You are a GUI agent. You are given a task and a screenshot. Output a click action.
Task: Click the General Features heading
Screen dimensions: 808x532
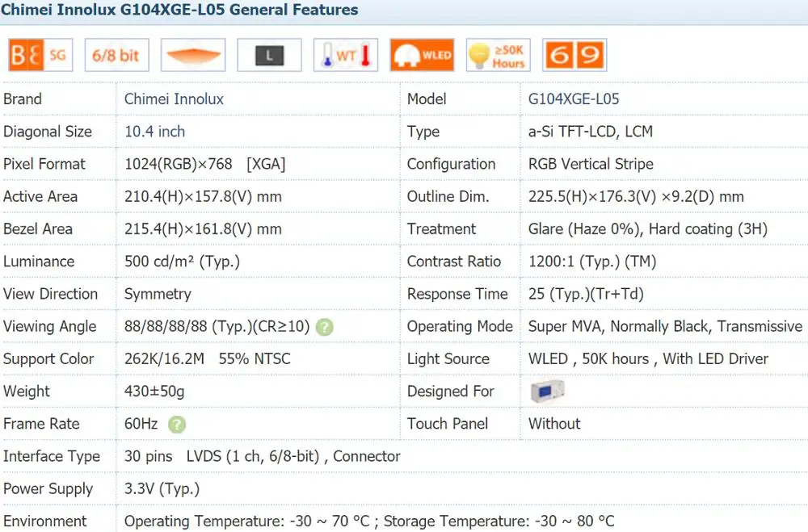pyautogui.click(x=179, y=10)
